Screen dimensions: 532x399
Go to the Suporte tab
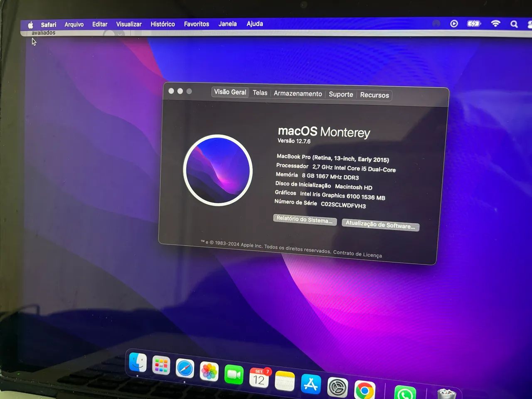click(341, 94)
